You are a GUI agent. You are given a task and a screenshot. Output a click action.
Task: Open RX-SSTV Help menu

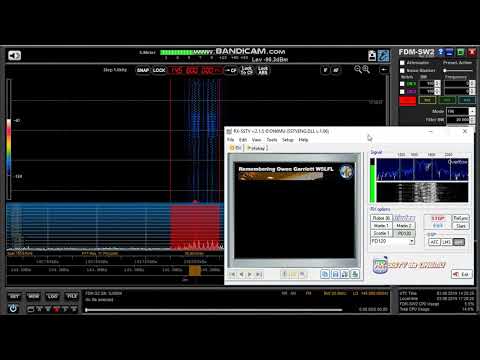pos(303,140)
